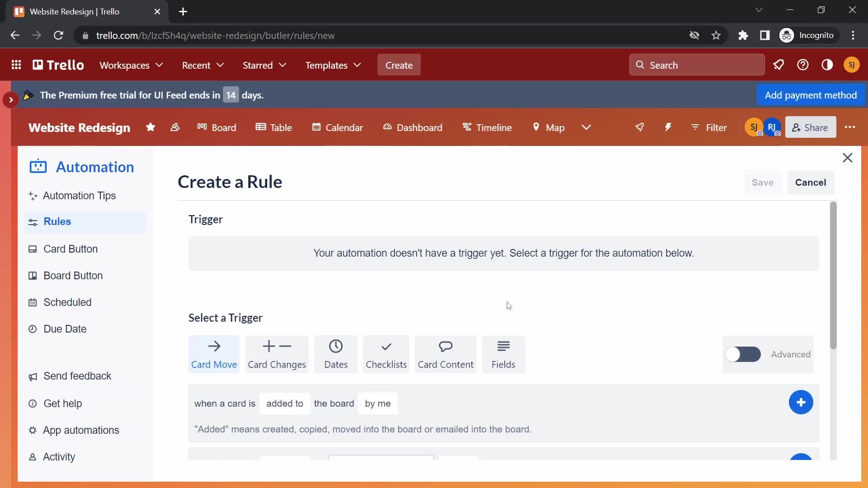The width and height of the screenshot is (868, 488).
Task: Expand the board view options with chevron
Action: (587, 127)
